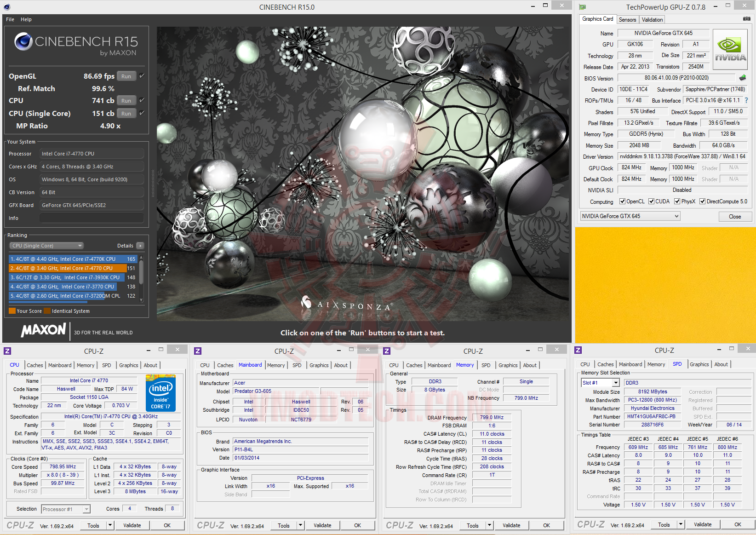756x535 pixels.
Task: Click the empty Info input field
Action: [92, 218]
